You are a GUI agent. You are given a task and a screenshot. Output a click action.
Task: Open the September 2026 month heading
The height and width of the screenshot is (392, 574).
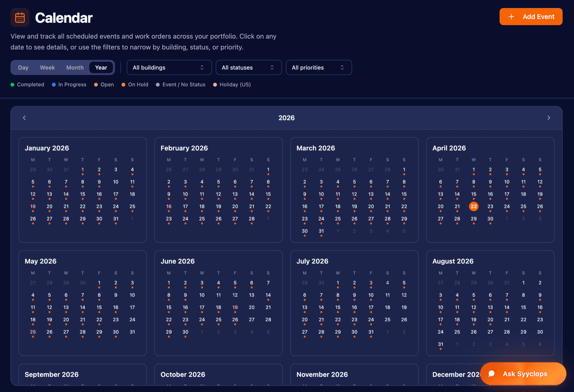coord(52,374)
